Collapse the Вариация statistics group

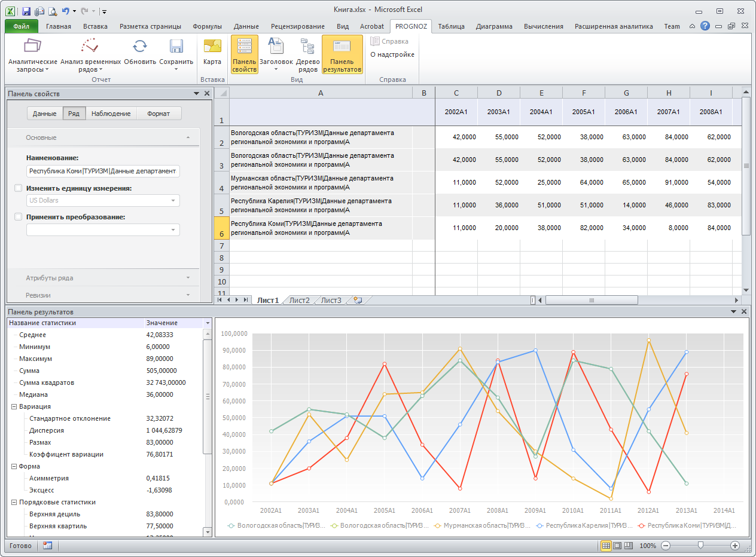tap(13, 406)
